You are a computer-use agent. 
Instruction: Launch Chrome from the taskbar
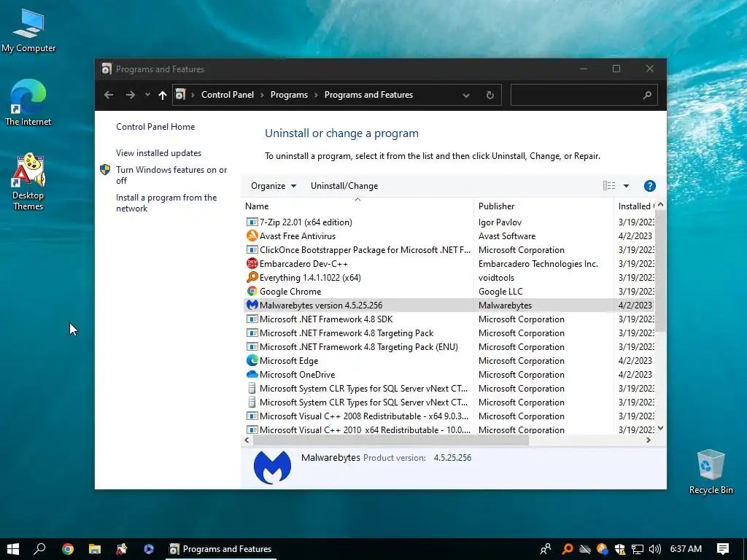(x=68, y=549)
